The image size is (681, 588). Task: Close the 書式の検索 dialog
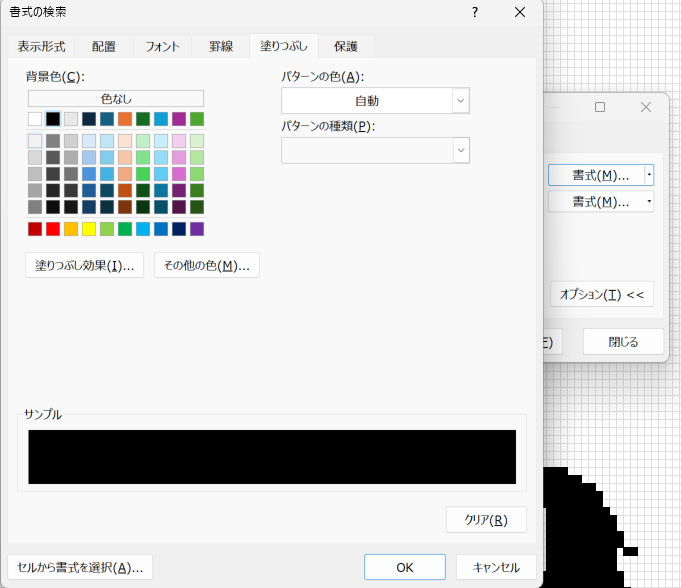(519, 12)
